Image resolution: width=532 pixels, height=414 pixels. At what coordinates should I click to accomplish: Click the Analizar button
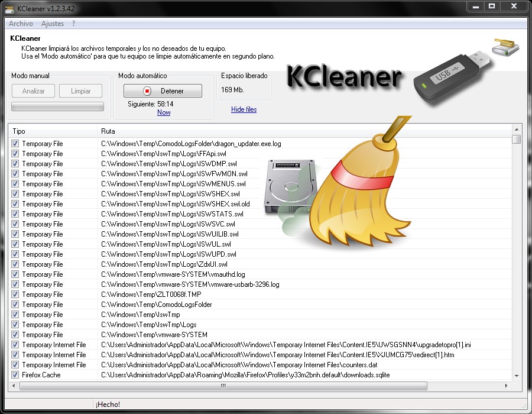click(33, 91)
